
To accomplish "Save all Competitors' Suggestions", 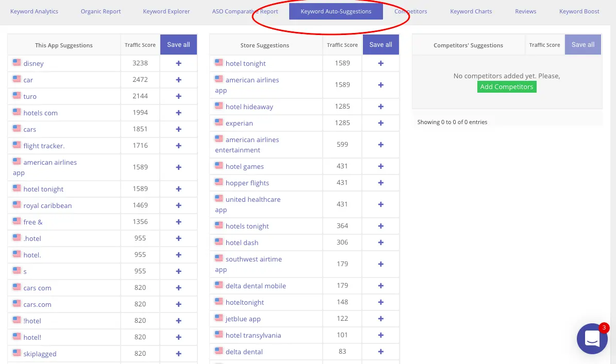I will (x=582, y=44).
